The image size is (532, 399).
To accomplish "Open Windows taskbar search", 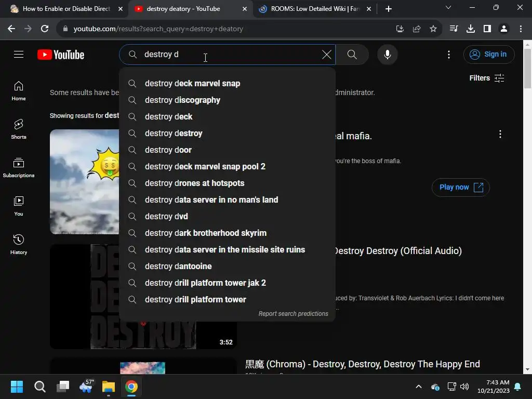I will (39, 387).
